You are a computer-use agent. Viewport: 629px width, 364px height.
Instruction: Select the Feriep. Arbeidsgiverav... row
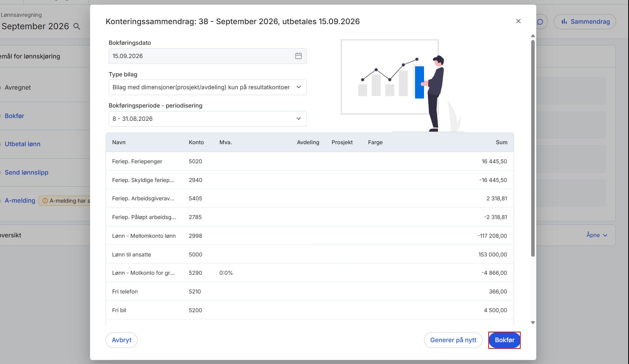pyautogui.click(x=310, y=199)
